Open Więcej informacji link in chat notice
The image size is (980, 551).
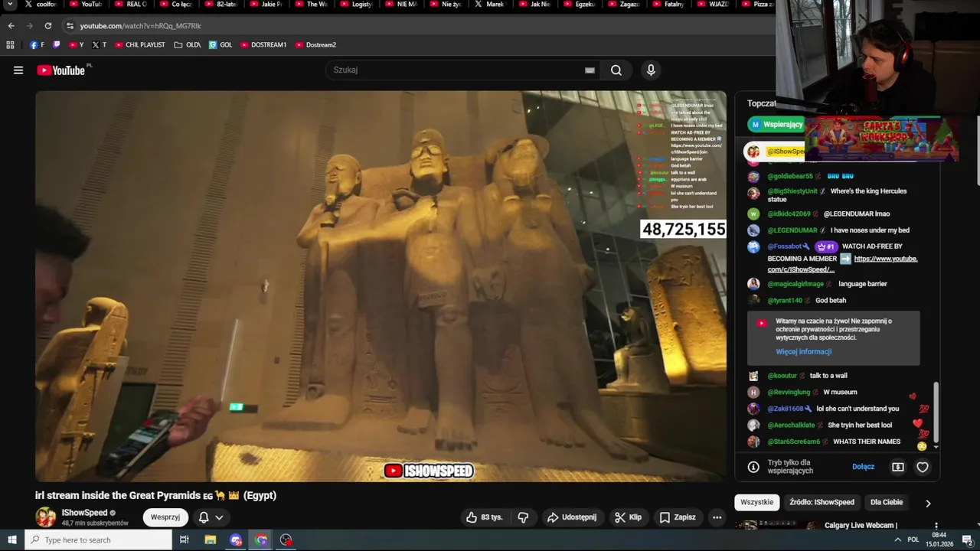[x=803, y=352]
